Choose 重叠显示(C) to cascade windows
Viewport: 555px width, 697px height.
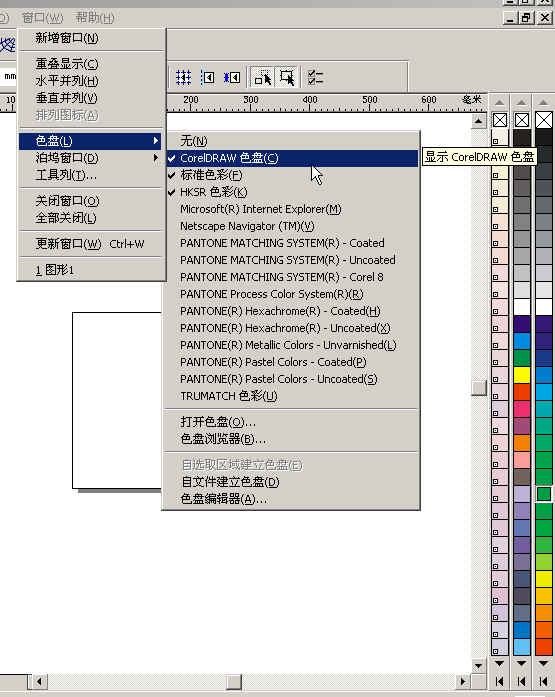click(90, 64)
